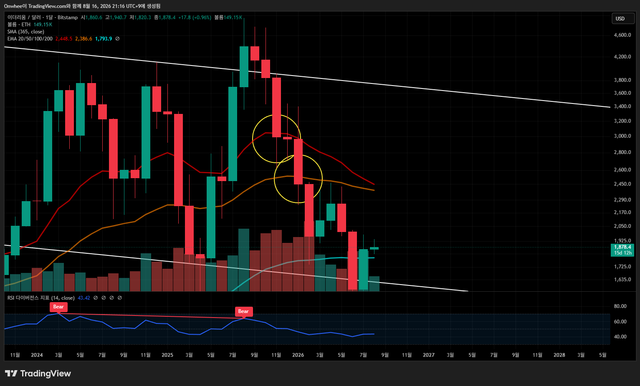Click the change value +17.8 (+0.96%)

[x=195, y=18]
